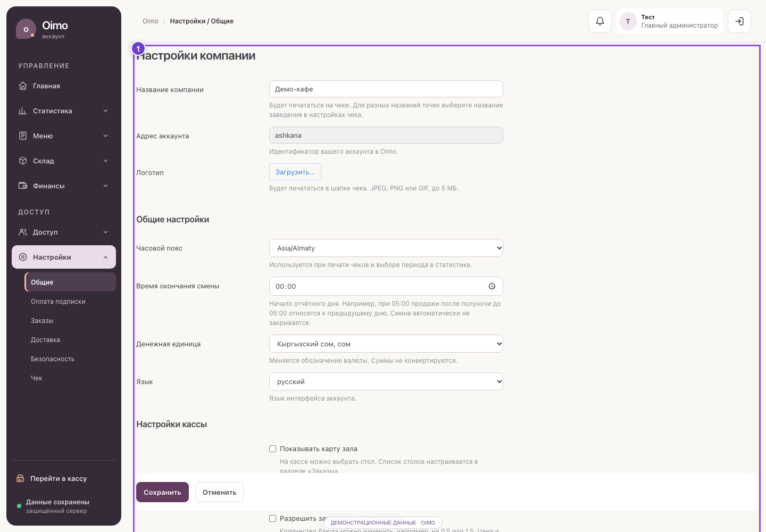Image resolution: width=766 pixels, height=532 pixels.
Task: Click the Склад box icon
Action: [x=23, y=161]
